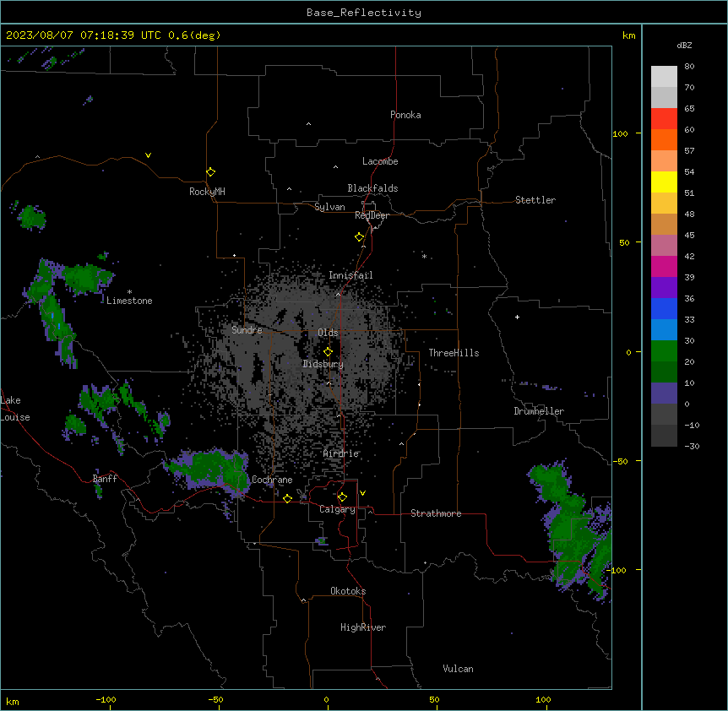Viewport: 728px width, 711px height.
Task: Click the white plus marker north of Drumheller
Action: tap(517, 317)
